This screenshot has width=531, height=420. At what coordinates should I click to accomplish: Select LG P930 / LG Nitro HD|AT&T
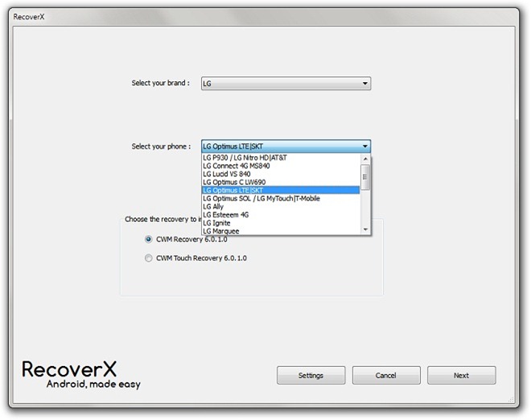(x=281, y=158)
